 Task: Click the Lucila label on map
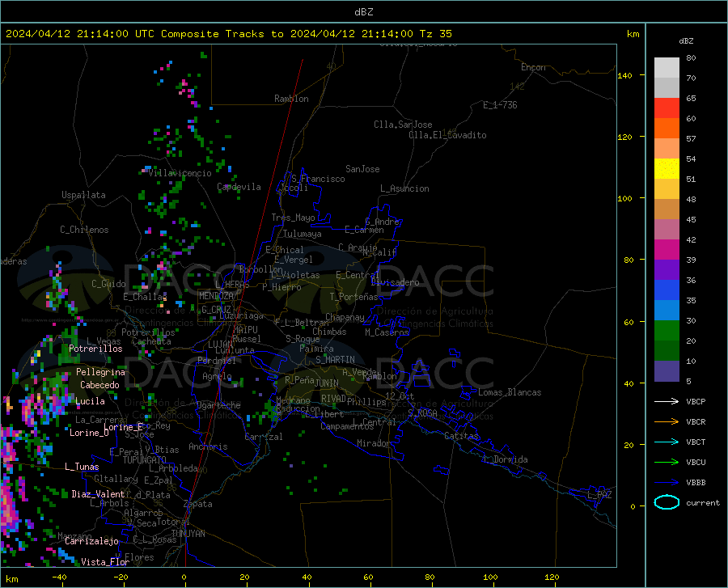(x=90, y=401)
